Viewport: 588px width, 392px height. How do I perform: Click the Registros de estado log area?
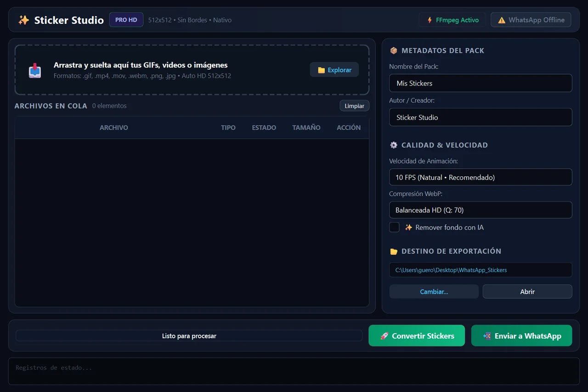(x=294, y=371)
